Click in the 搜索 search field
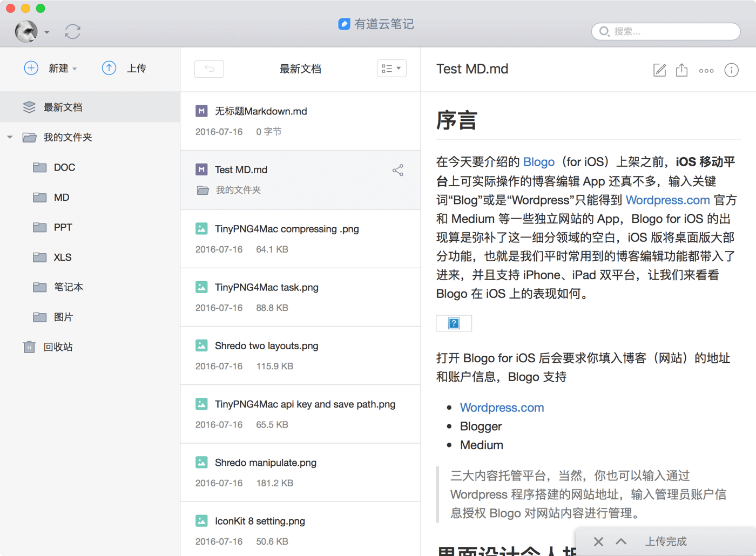This screenshot has width=756, height=556. 666,31
